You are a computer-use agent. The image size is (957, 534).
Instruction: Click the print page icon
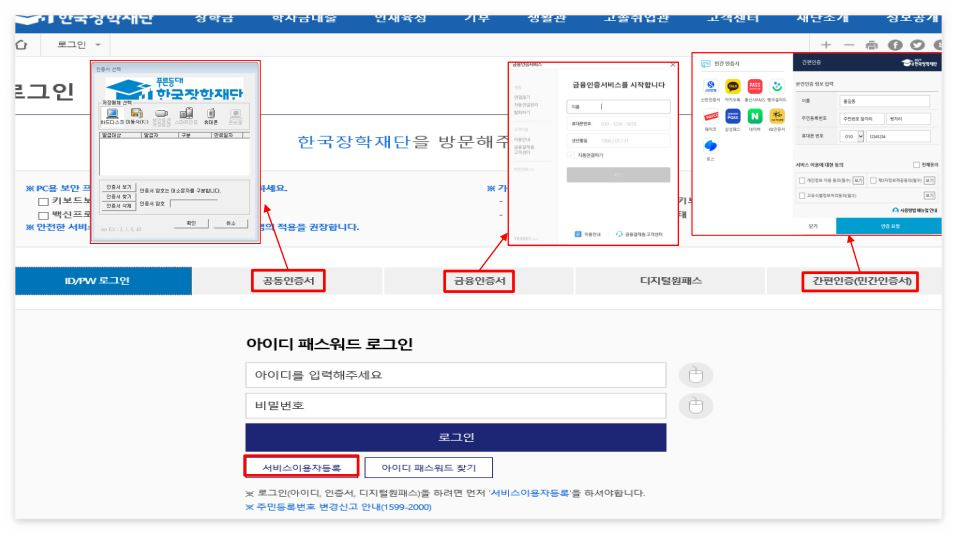click(x=872, y=45)
